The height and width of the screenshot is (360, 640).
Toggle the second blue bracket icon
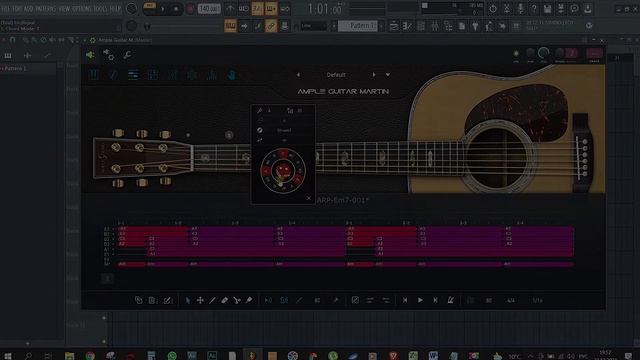pyautogui.click(x=284, y=300)
